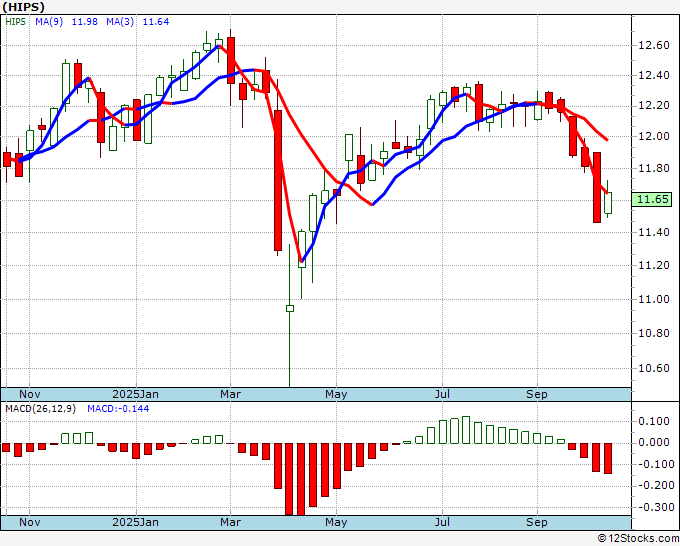680x546 pixels.
Task: Click the current price tag 11.65
Action: [652, 199]
